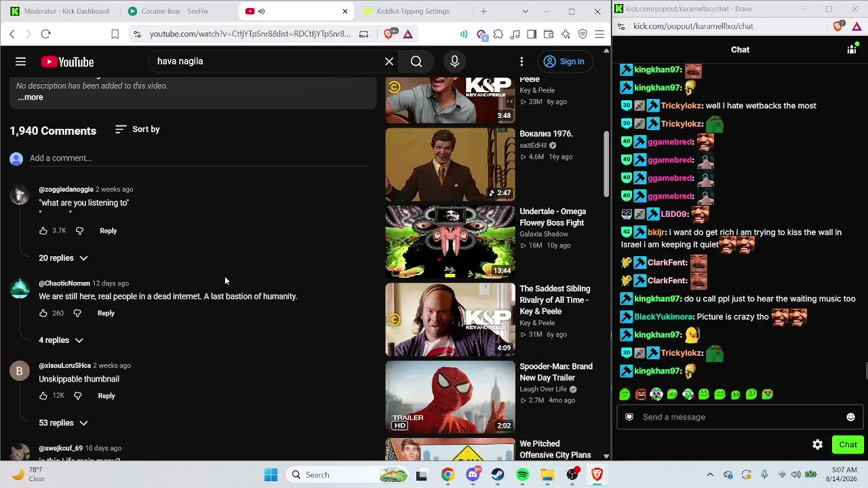This screenshot has height=488, width=868.
Task: Open Google Chrome from the taskbar
Action: coord(448,475)
